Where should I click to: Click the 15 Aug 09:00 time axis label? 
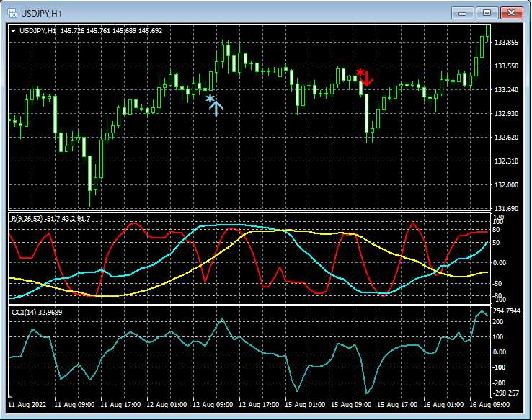click(353, 405)
